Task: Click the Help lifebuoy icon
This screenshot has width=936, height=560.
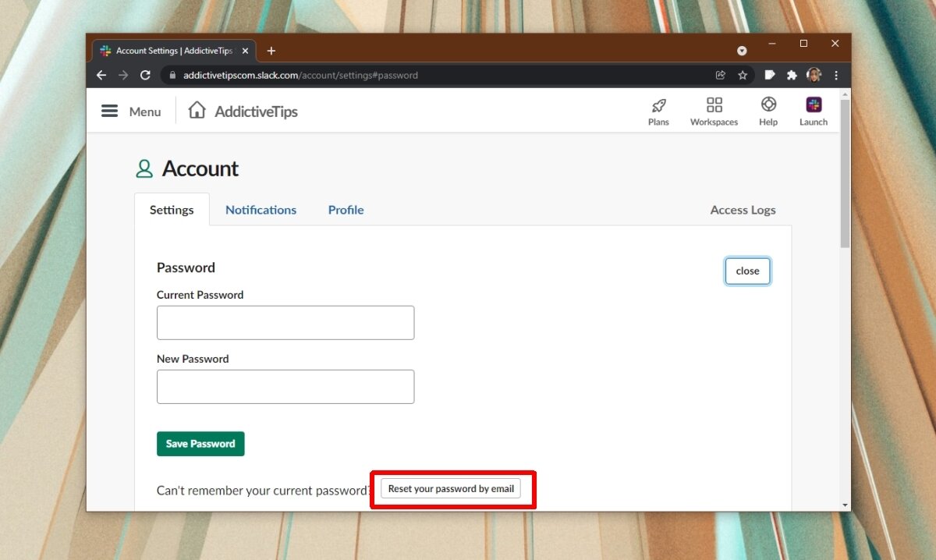Action: tap(768, 105)
